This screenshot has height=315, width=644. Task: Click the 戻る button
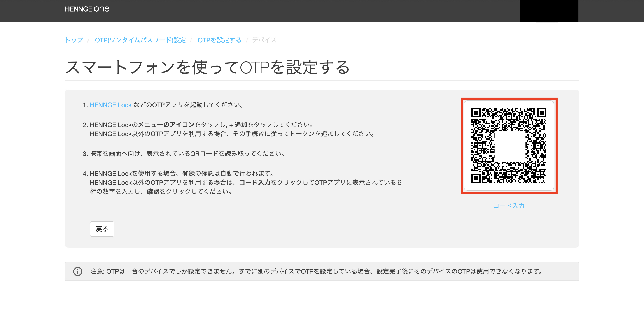click(102, 229)
